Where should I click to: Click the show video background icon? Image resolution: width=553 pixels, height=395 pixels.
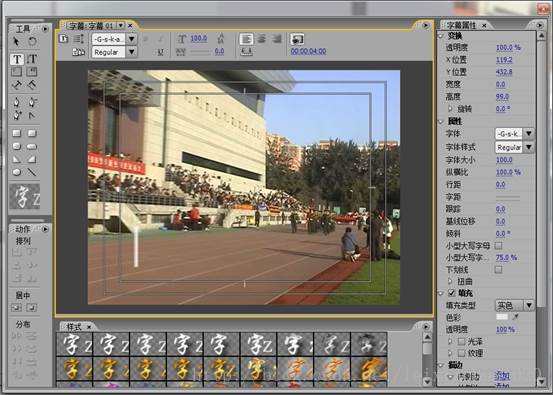click(x=297, y=39)
